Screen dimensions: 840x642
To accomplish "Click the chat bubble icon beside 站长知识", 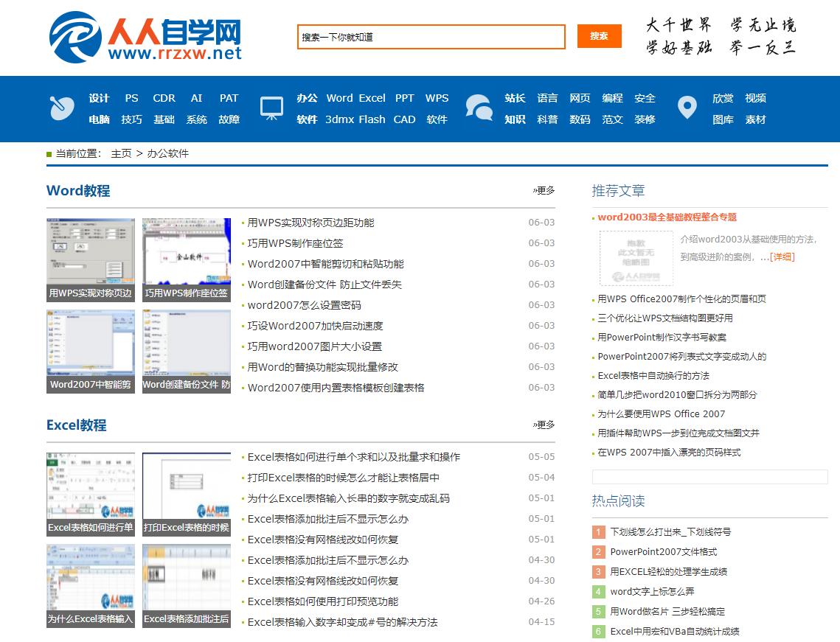I will coord(480,108).
